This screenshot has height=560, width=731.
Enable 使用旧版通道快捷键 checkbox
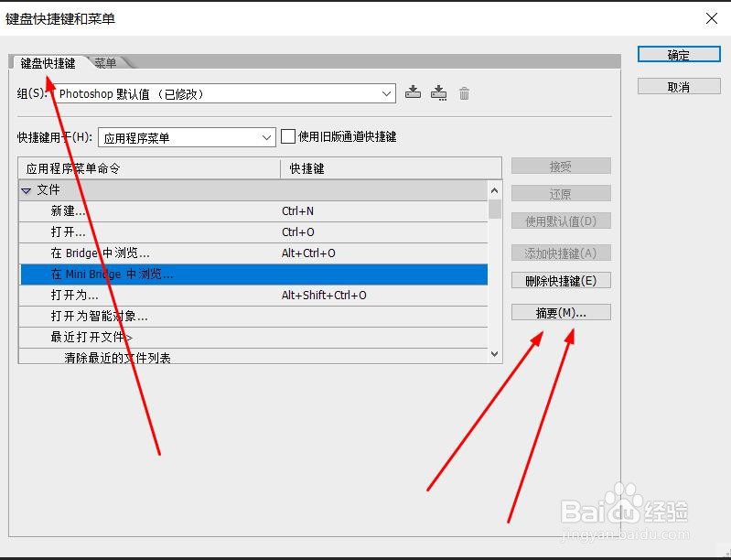coord(288,136)
